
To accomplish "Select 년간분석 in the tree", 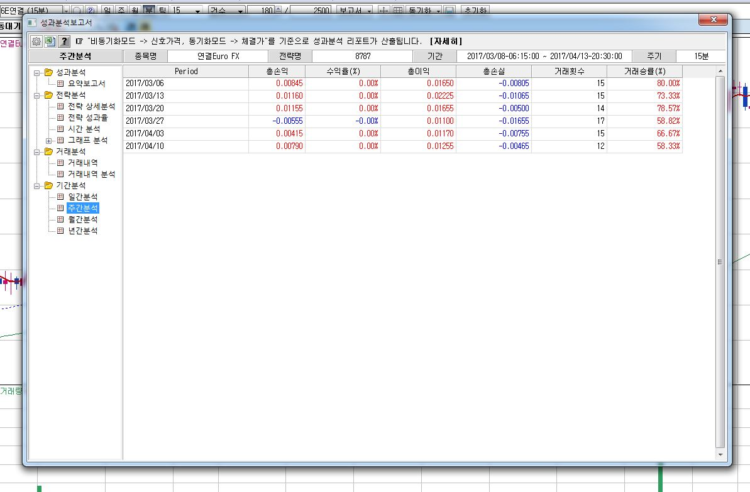I will (82, 231).
